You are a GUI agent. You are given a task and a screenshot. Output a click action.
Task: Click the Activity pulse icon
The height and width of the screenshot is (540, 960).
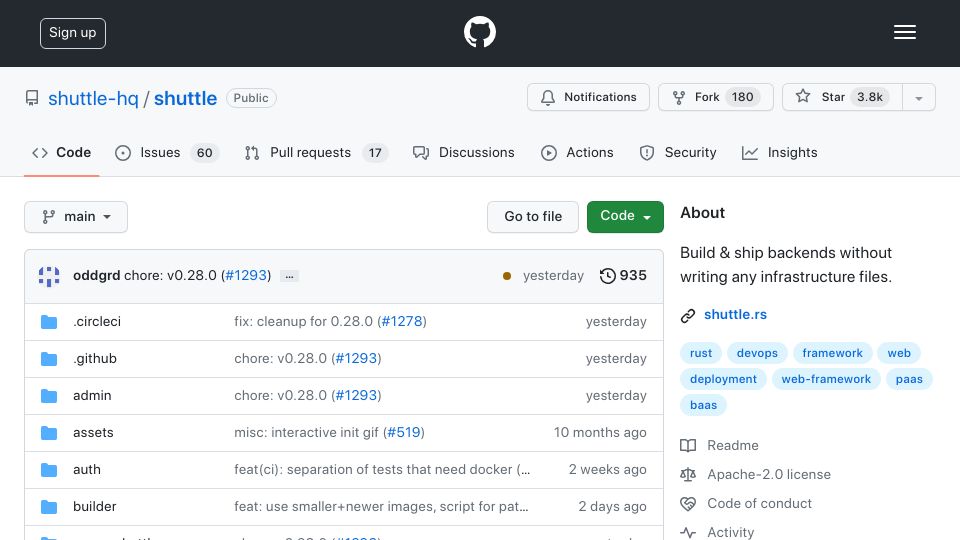pos(688,532)
